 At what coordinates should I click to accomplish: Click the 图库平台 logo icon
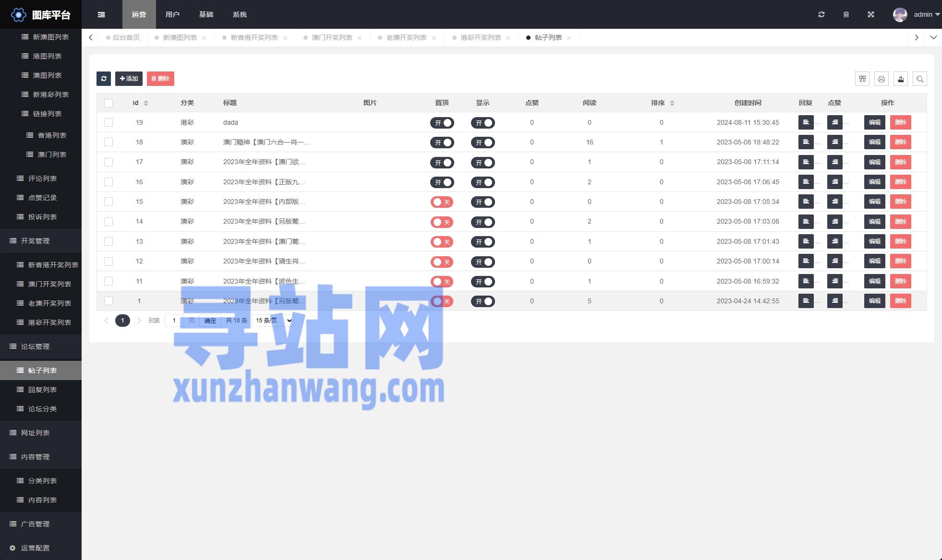pos(18,15)
